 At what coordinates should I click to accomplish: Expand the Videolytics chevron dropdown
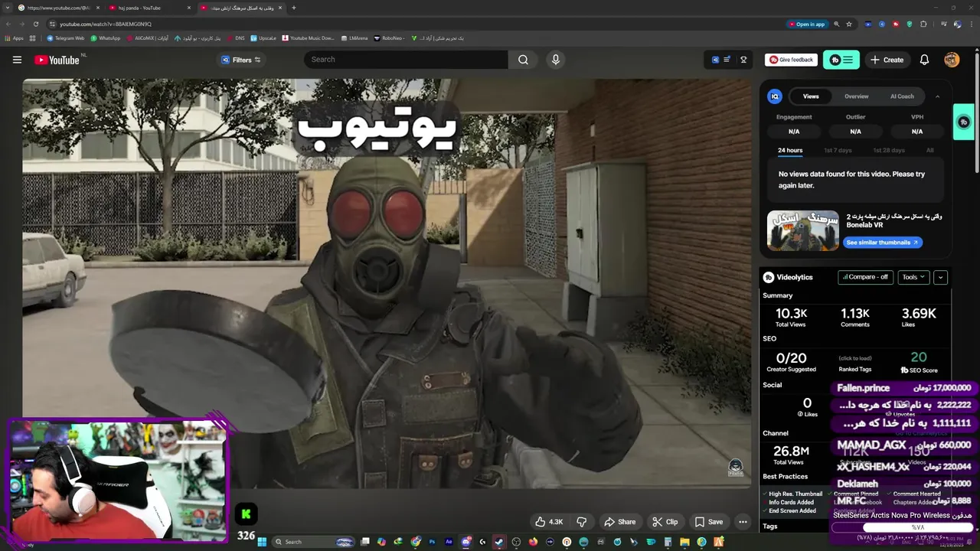click(x=940, y=277)
